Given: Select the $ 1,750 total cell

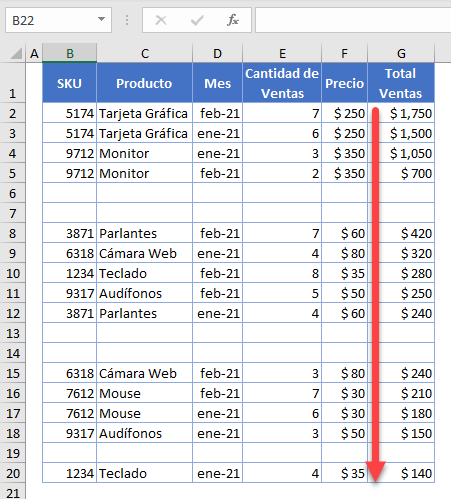Looking at the screenshot, I should click(x=401, y=113).
